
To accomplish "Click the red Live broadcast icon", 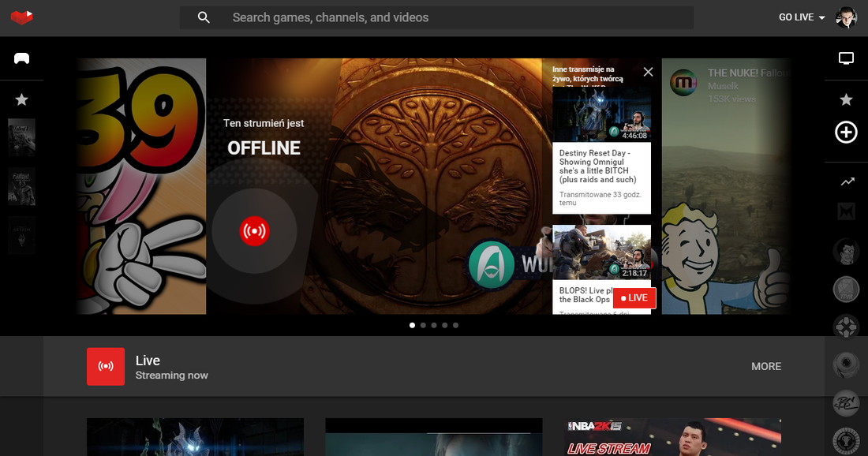I will tap(106, 366).
